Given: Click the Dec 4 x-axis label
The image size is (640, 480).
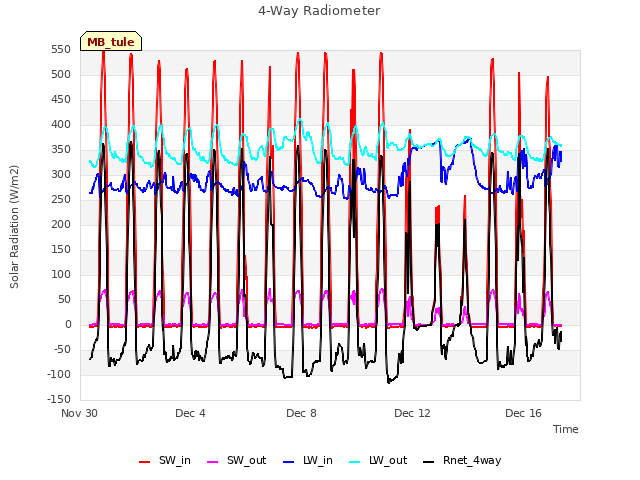Looking at the screenshot, I should tap(190, 413).
